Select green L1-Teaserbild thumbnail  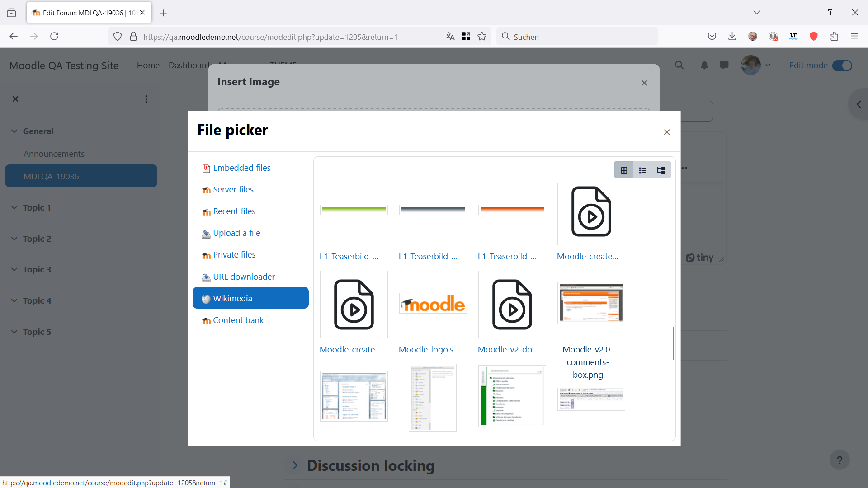pyautogui.click(x=354, y=210)
